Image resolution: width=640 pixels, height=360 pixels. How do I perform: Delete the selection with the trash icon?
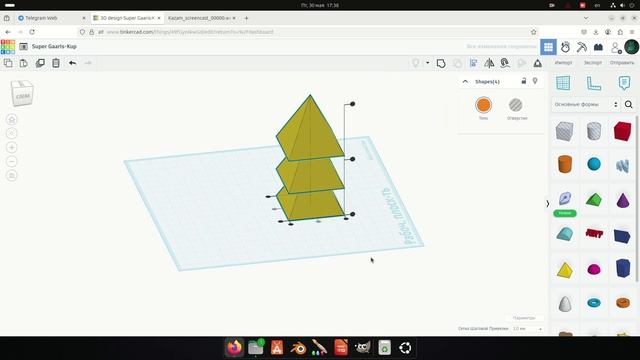tap(56, 63)
